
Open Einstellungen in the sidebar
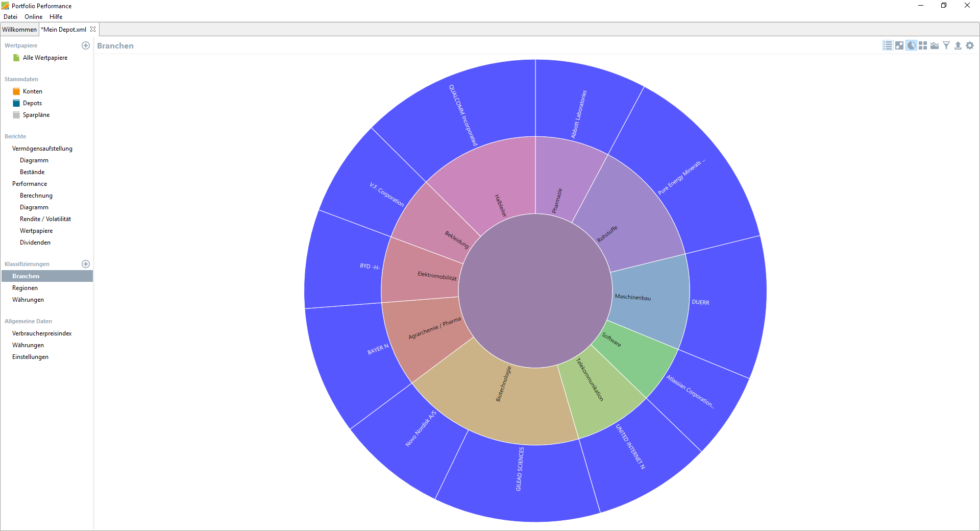30,357
